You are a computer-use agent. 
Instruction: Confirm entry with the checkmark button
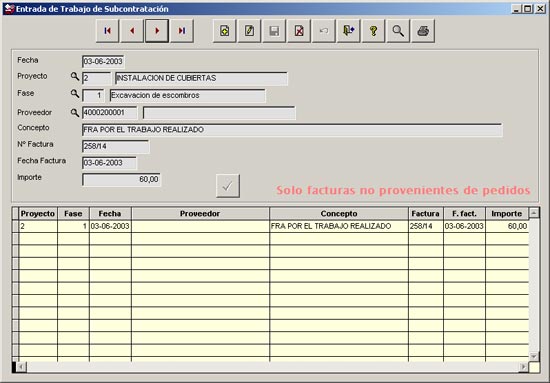(x=228, y=186)
